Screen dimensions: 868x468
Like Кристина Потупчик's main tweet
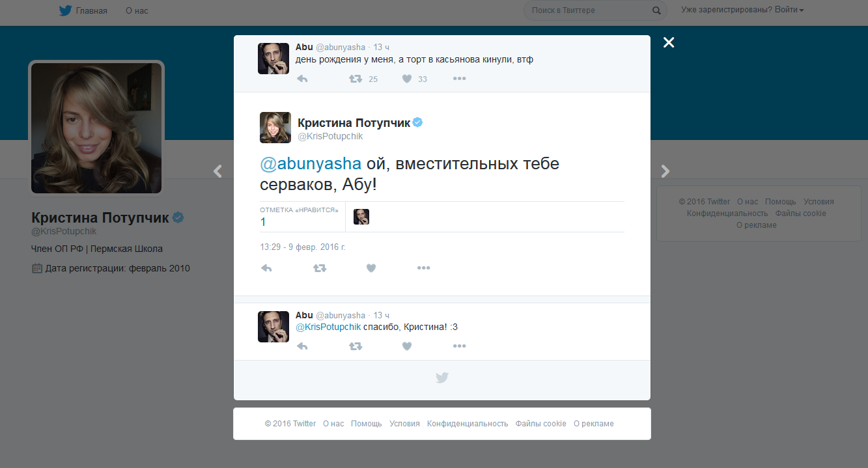pyautogui.click(x=371, y=268)
